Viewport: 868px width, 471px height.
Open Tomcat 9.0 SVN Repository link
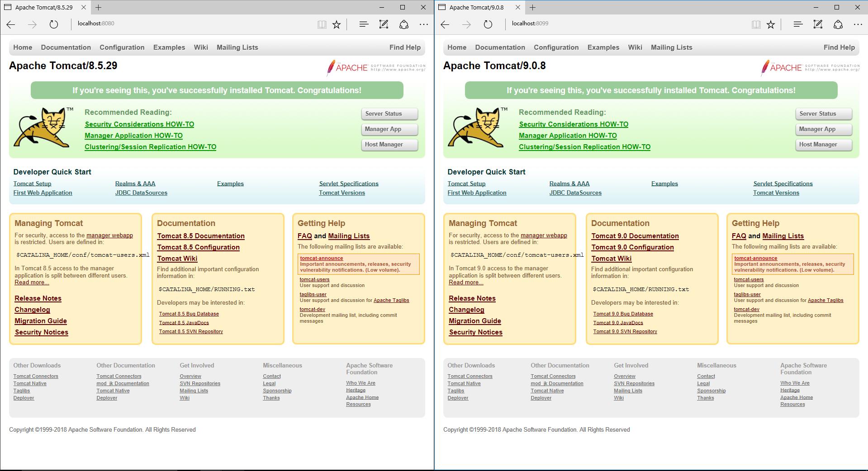[625, 331]
